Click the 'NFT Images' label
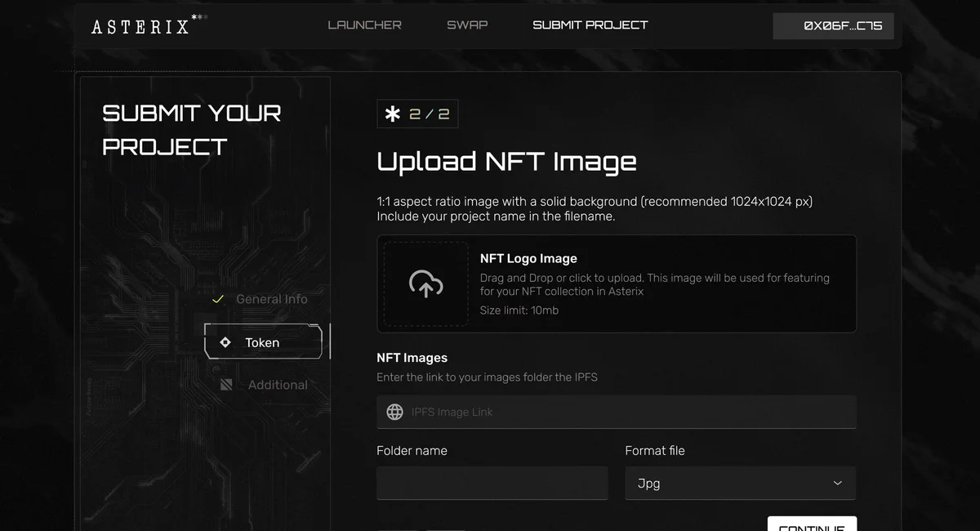This screenshot has height=531, width=980. (x=412, y=358)
